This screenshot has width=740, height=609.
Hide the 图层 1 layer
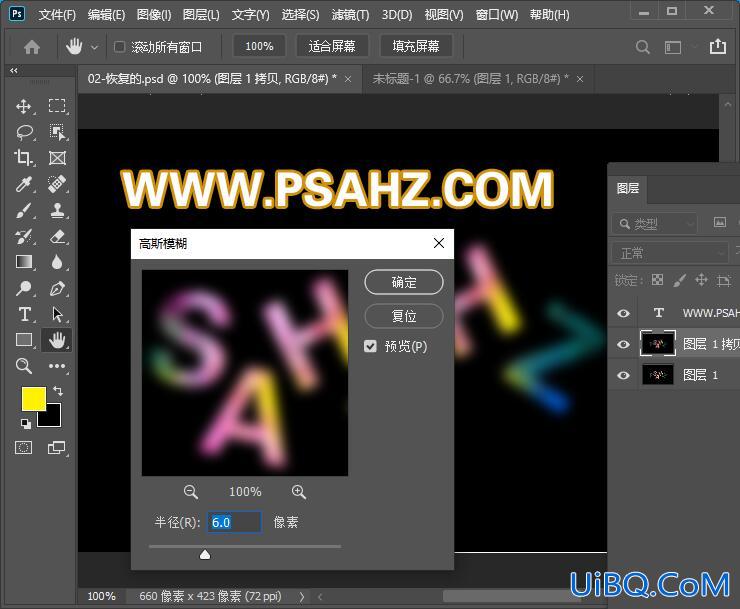[x=623, y=375]
